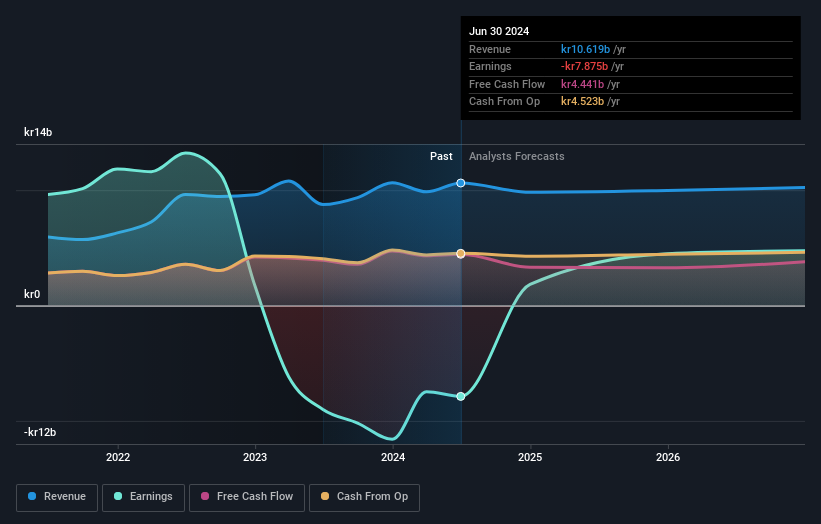
Task: Click the kr14b y-axis label
Action: (x=38, y=132)
